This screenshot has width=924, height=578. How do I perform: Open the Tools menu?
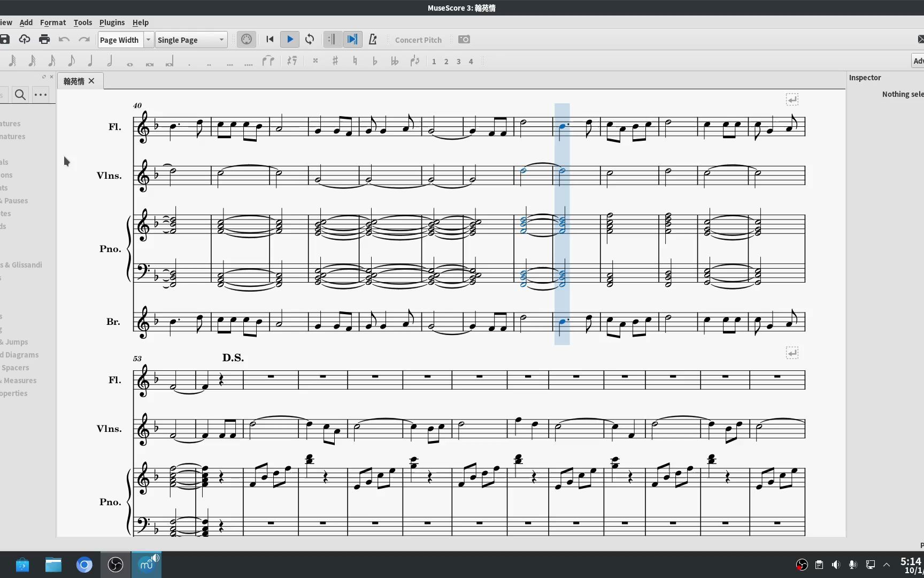(83, 22)
